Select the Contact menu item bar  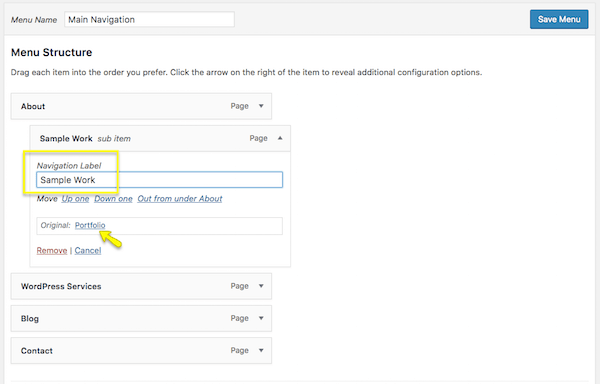(x=141, y=350)
